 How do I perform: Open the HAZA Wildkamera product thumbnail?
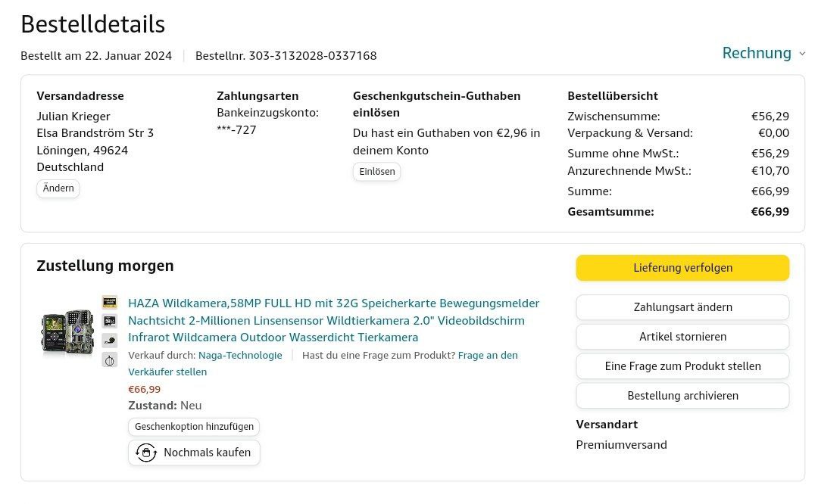pos(67,331)
